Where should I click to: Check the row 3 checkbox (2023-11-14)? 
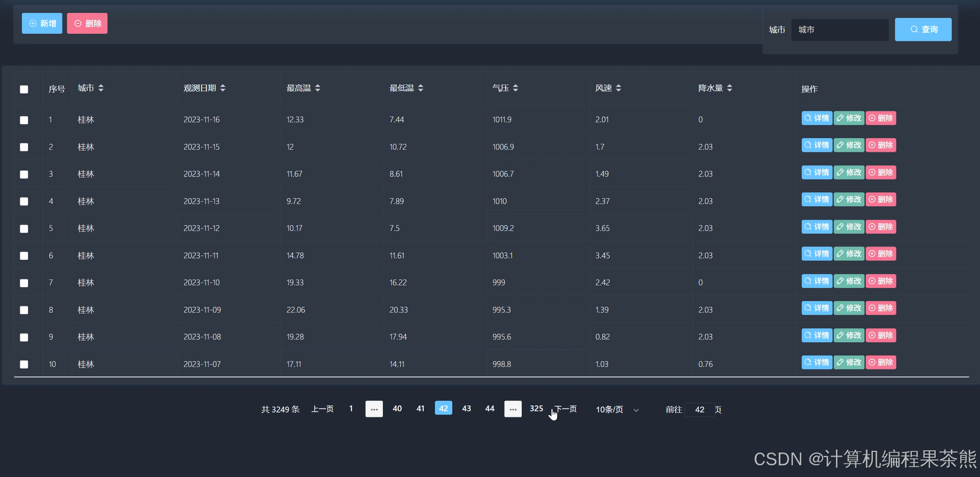tap(24, 174)
